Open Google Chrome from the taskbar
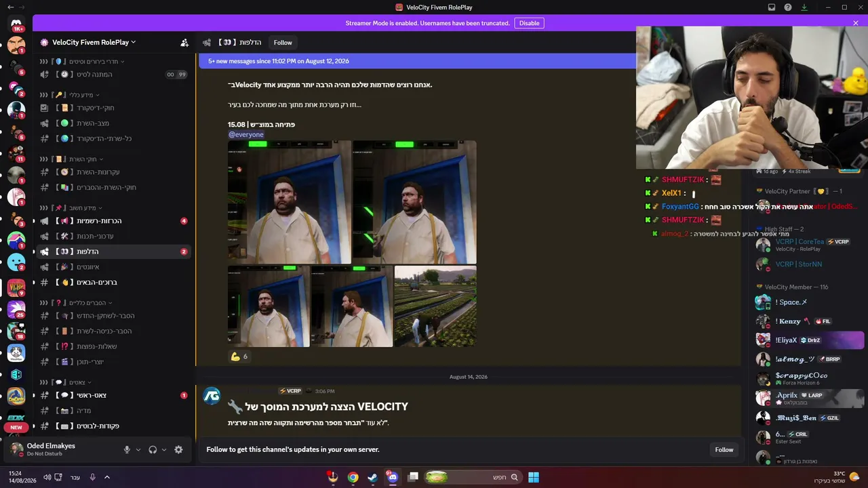Viewport: 868px width, 488px height. pos(353,477)
